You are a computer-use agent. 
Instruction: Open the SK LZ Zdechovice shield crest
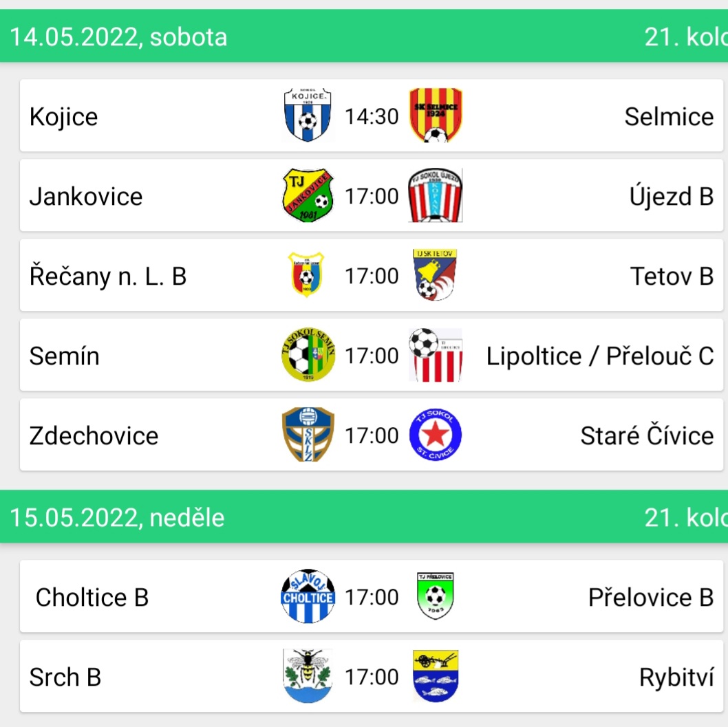tap(308, 435)
